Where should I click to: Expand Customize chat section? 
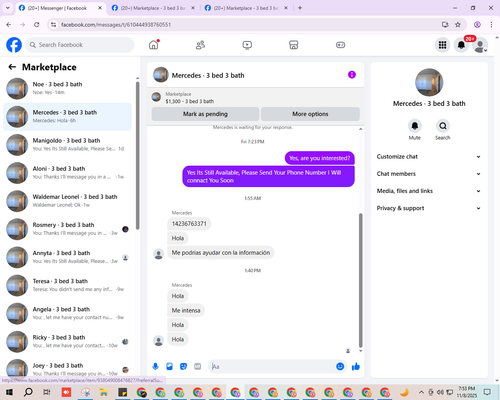point(429,157)
